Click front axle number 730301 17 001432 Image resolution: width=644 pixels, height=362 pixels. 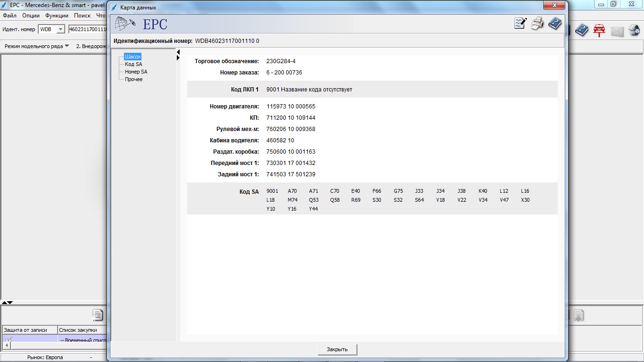(291, 163)
